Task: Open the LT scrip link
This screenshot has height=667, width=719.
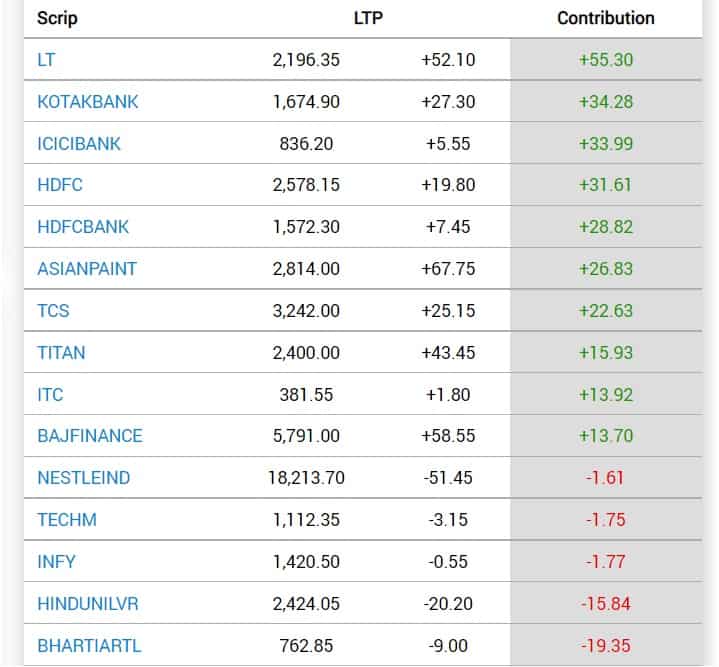Action: pyautogui.click(x=46, y=60)
